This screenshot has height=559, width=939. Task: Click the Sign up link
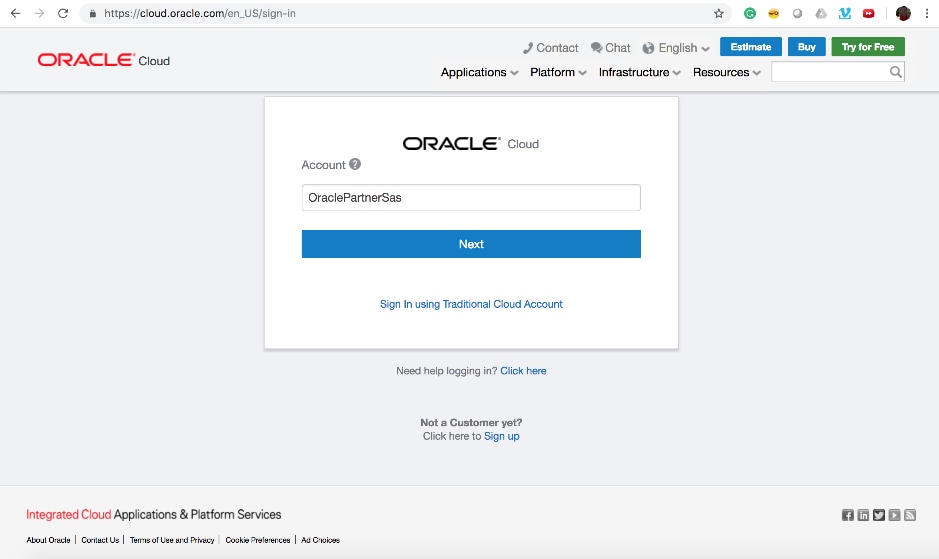502,436
